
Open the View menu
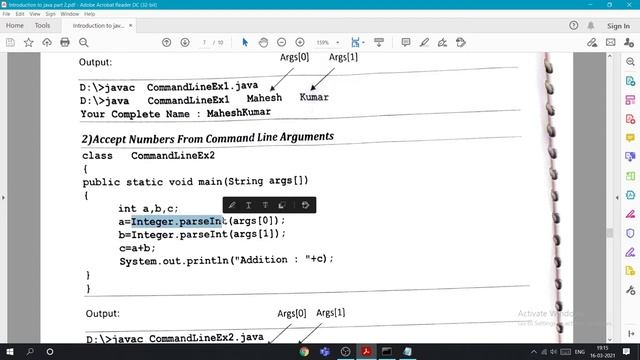tap(35, 14)
